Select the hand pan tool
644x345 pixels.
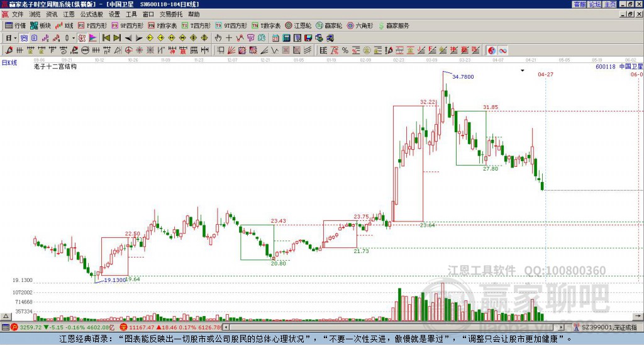[x=218, y=38]
